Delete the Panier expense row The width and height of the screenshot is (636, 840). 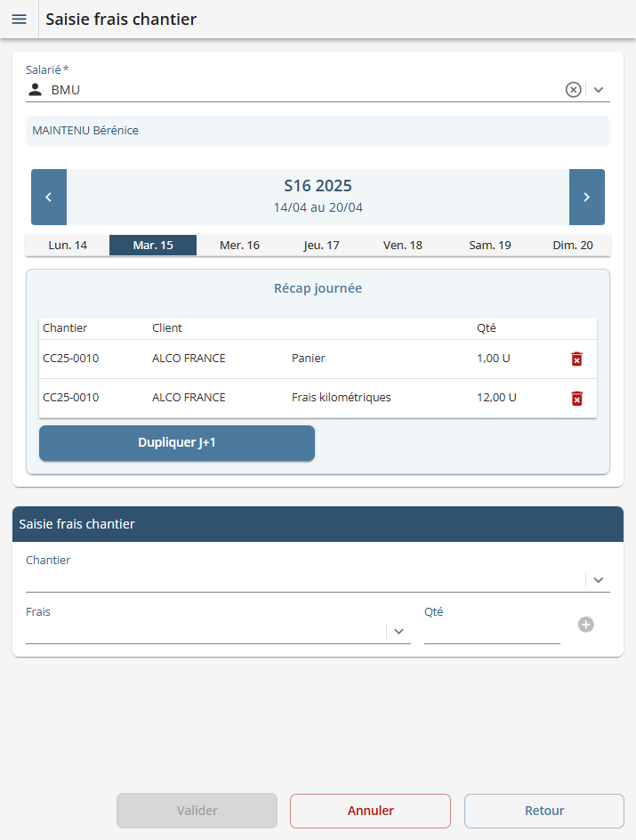tap(576, 359)
